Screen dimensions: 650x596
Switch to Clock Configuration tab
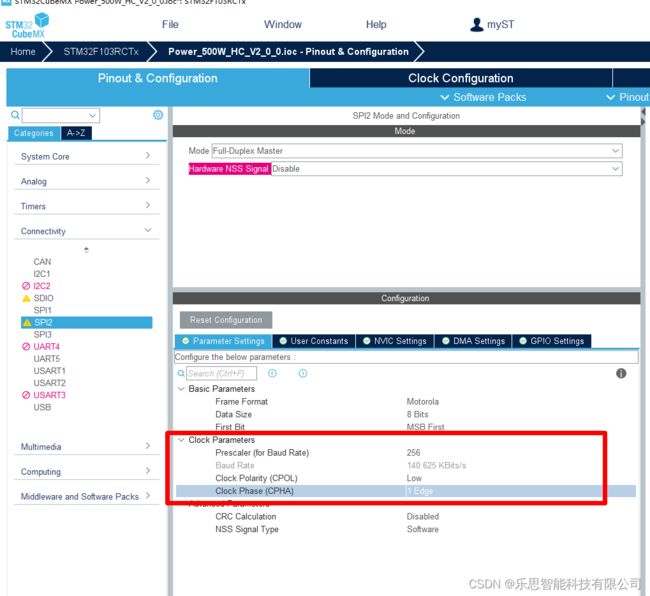click(461, 78)
